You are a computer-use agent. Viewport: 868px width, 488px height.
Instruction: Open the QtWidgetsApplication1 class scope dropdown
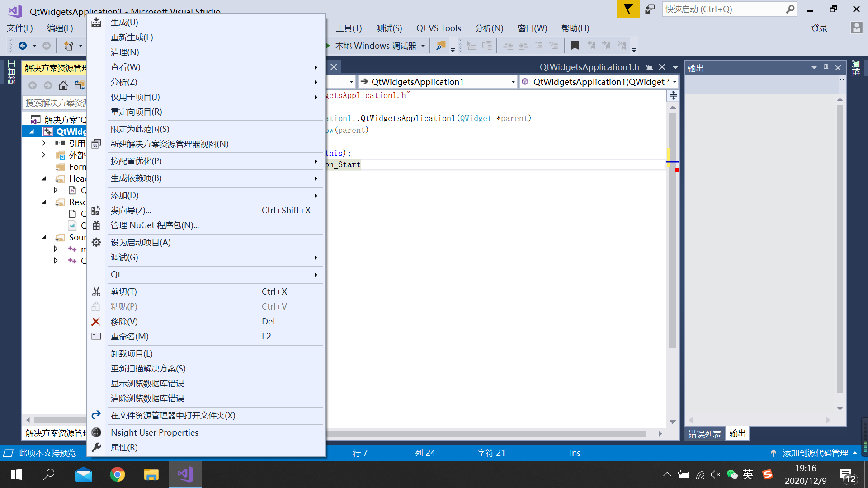pyautogui.click(x=513, y=82)
